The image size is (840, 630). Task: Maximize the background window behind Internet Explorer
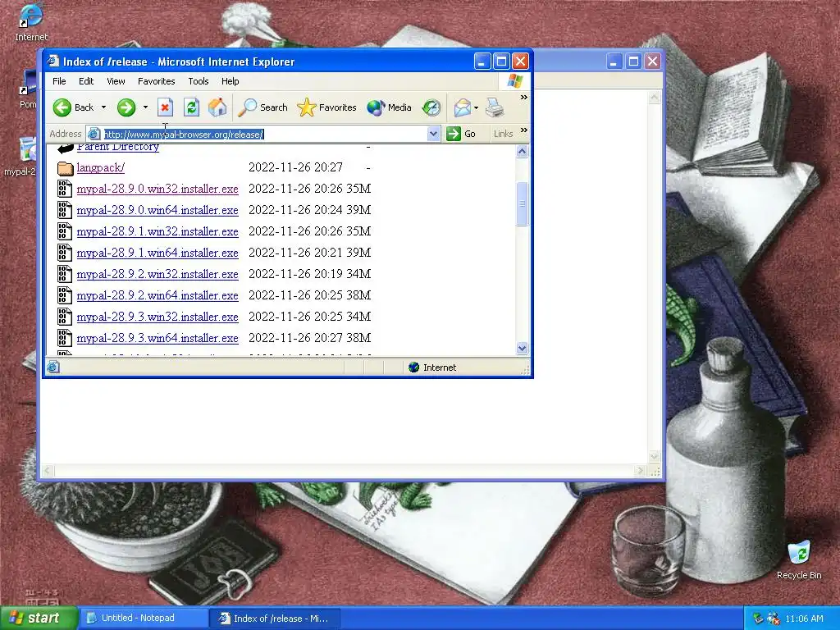pos(633,61)
